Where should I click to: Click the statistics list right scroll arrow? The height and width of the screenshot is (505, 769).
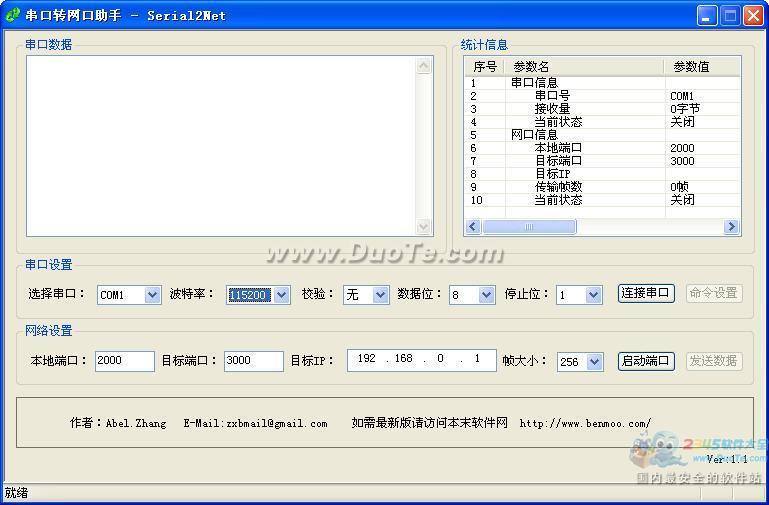tap(731, 227)
